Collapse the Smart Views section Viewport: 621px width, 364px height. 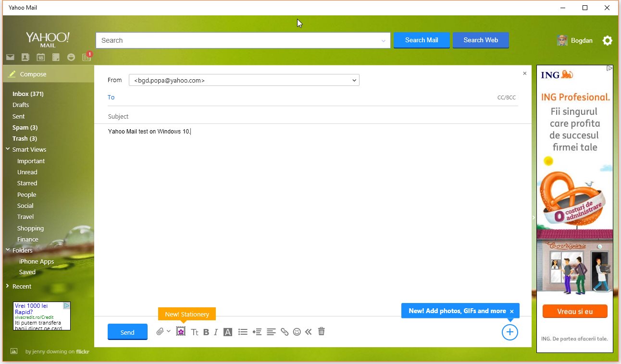[8, 149]
